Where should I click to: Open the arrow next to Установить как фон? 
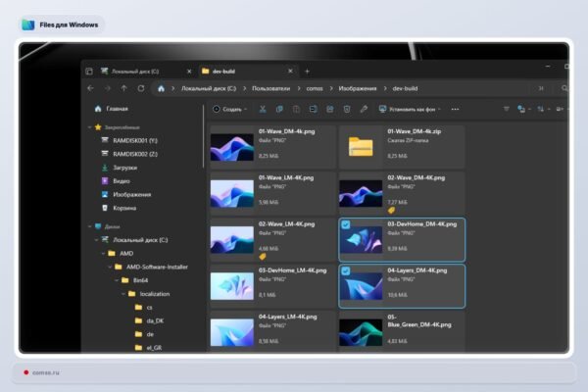point(439,109)
